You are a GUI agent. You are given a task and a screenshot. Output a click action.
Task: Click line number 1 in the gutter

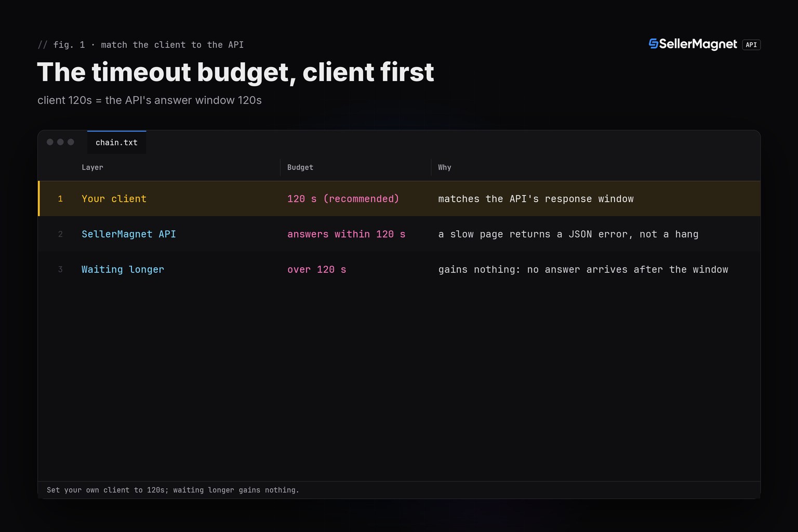60,198
